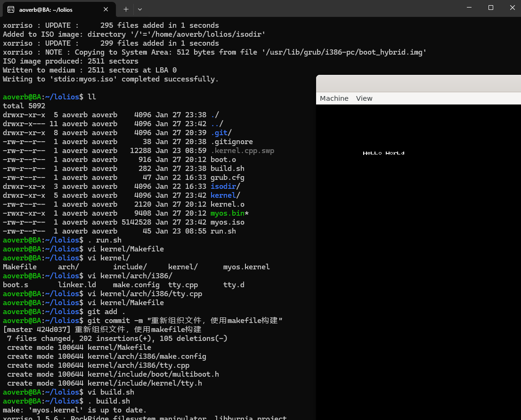Click the .gitignore entry in the listing
The image size is (521, 420).
pyautogui.click(x=232, y=142)
